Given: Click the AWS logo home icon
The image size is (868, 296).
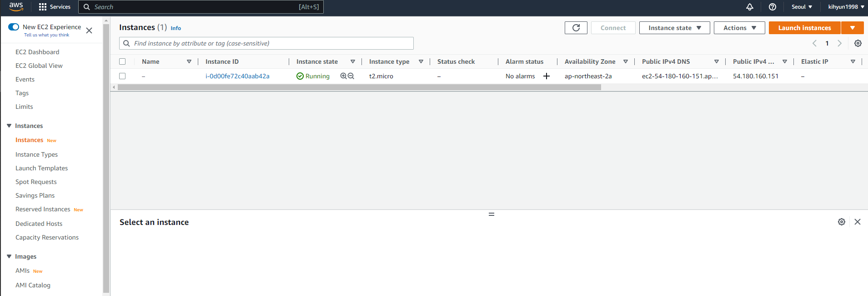Looking at the screenshot, I should click(16, 6).
